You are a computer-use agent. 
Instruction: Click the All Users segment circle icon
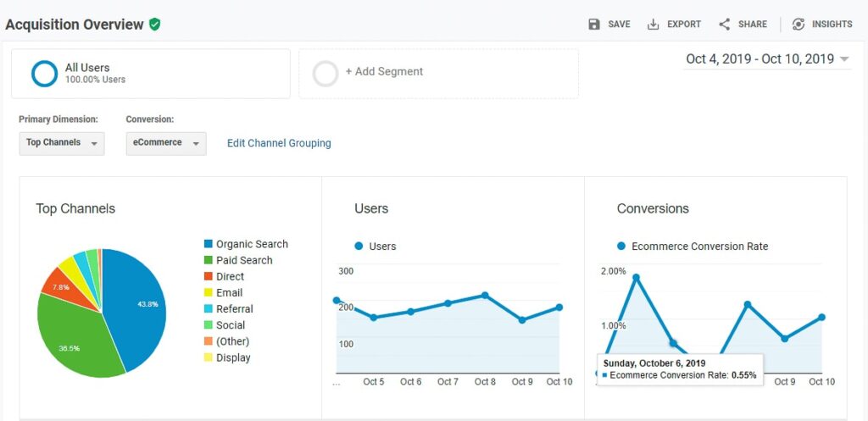(44, 74)
